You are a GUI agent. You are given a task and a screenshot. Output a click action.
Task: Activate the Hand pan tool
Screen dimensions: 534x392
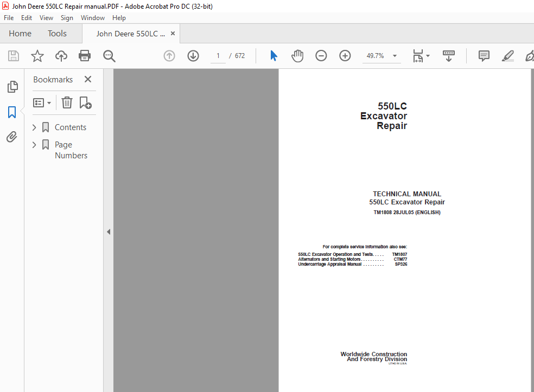coord(297,55)
